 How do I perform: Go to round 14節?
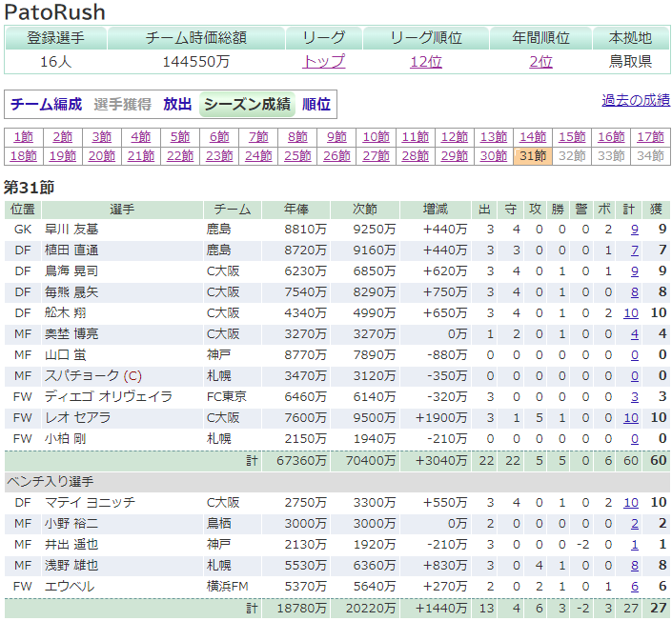(x=533, y=137)
